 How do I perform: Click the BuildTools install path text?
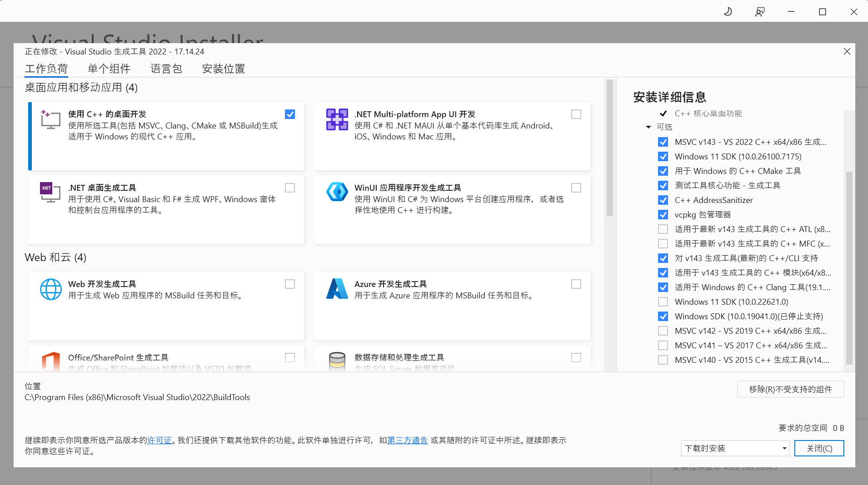137,397
